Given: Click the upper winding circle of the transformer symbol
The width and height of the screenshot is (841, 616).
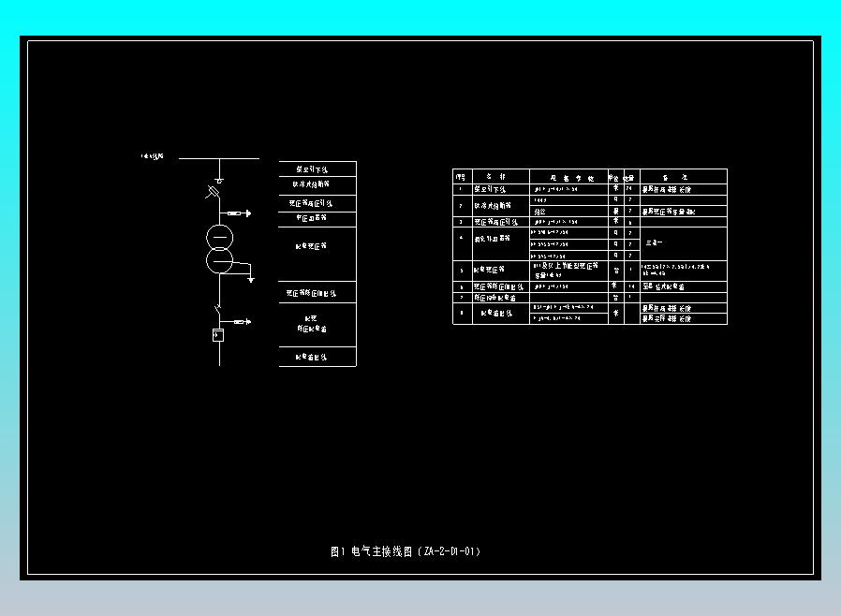Looking at the screenshot, I should [220, 238].
